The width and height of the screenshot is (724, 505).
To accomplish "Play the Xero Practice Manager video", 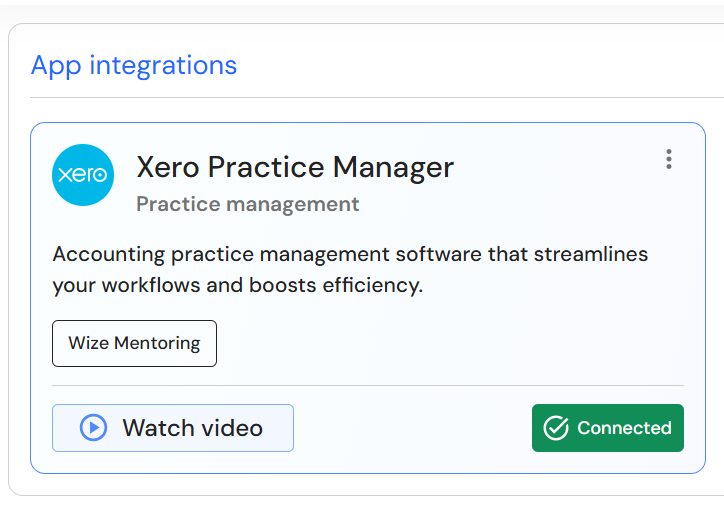I will 173,428.
